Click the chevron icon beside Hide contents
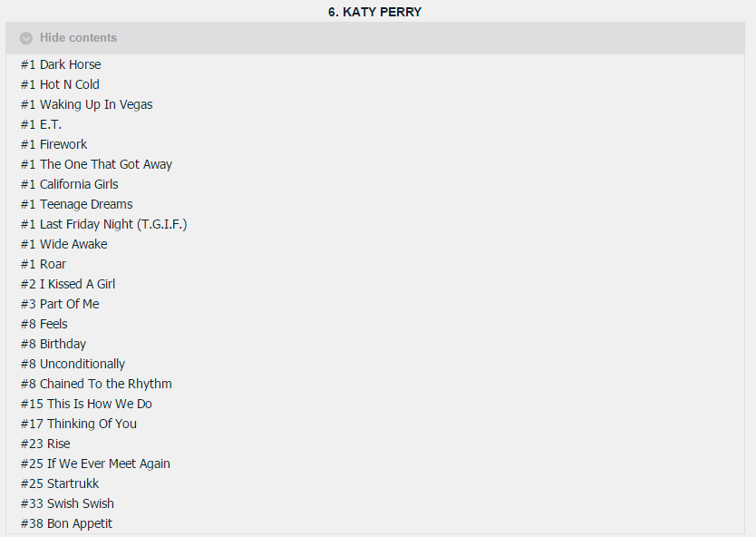756x537 pixels. point(26,38)
